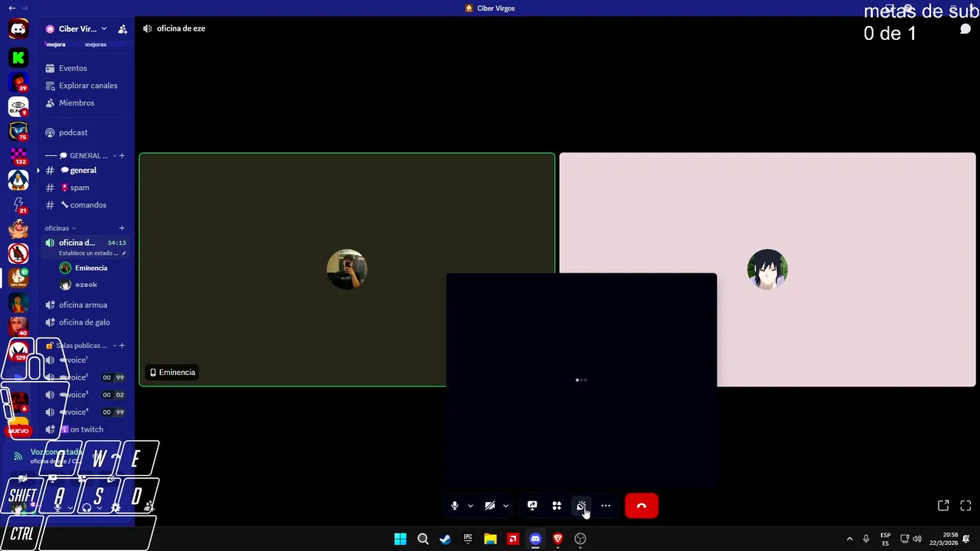The height and width of the screenshot is (551, 980).
Task: Toggle full screen for the call
Action: pyautogui.click(x=965, y=506)
